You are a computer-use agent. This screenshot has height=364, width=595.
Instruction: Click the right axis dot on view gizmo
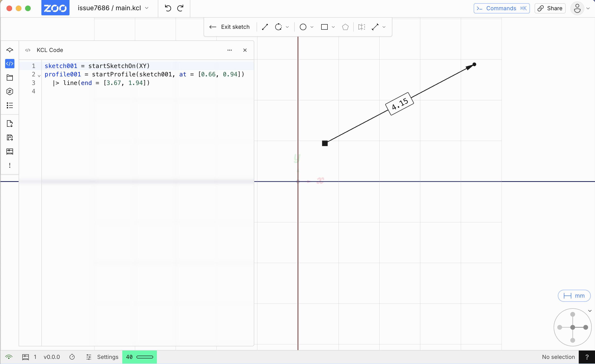(585, 327)
